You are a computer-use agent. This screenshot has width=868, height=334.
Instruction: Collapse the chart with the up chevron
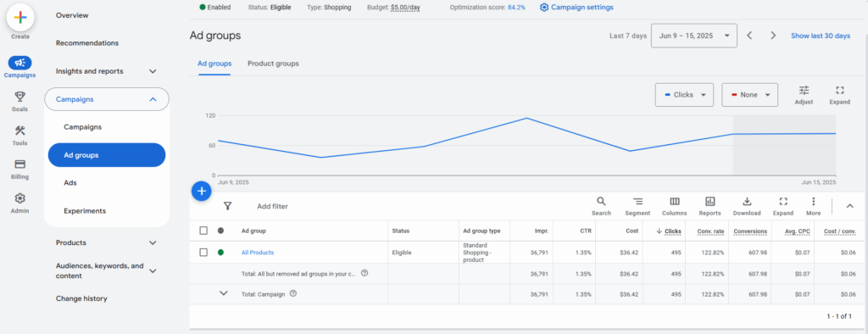pos(849,206)
